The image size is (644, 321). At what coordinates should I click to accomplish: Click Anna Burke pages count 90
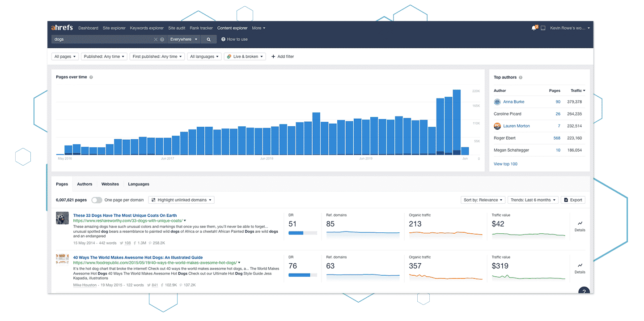coord(558,102)
